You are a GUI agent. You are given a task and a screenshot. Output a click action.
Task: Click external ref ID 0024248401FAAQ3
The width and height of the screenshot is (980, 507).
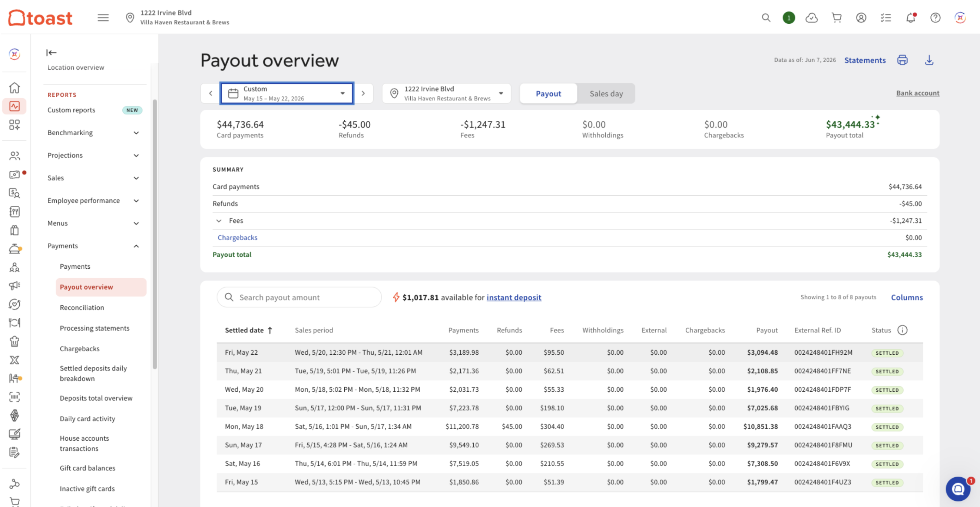click(822, 427)
